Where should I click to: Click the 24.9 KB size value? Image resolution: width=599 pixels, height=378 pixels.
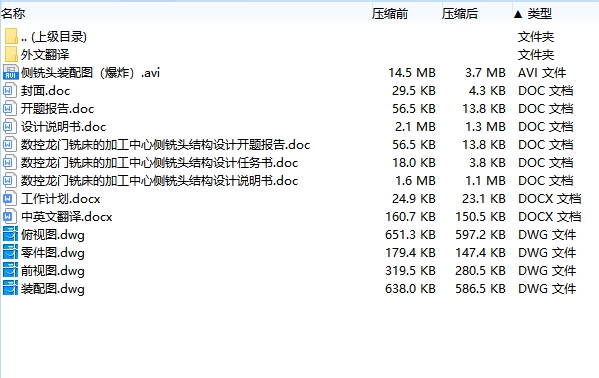pyautogui.click(x=414, y=199)
